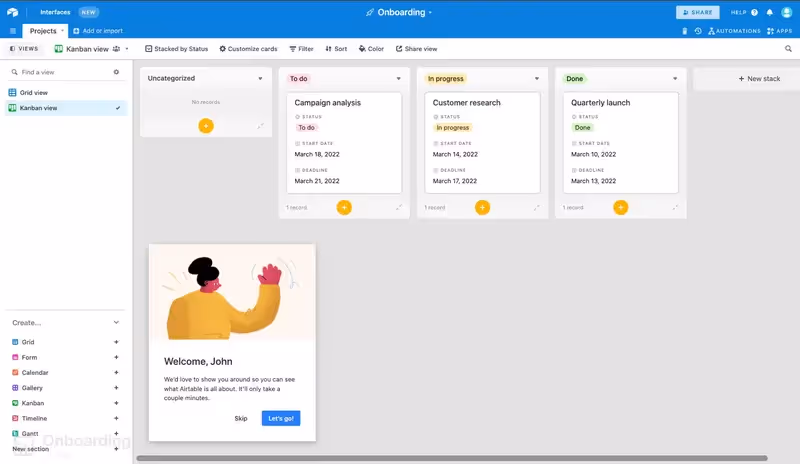The width and height of the screenshot is (800, 464).
Task: Click horizontal scrollbar at bottom
Action: click(x=452, y=458)
